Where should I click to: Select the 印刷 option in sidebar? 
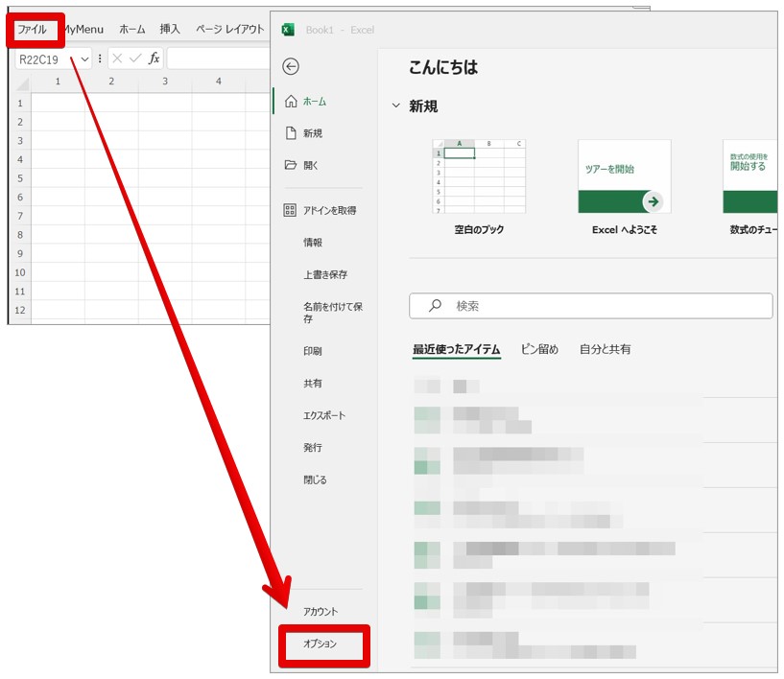point(313,351)
